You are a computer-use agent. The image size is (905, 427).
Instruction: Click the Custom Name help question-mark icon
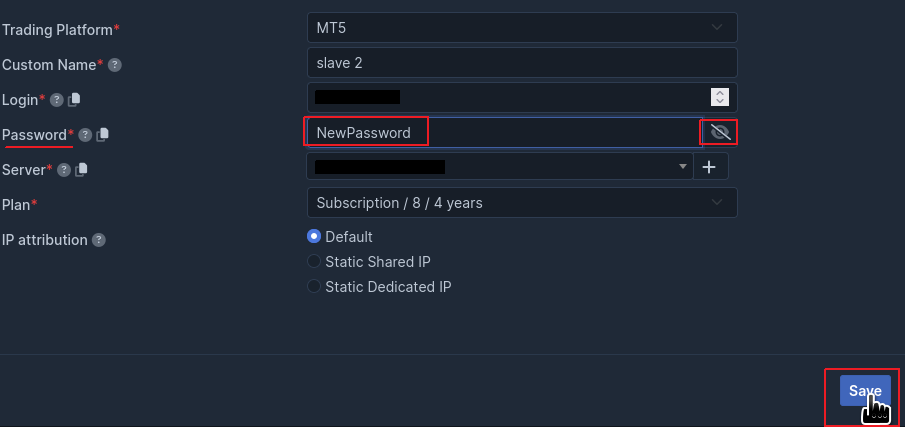pyautogui.click(x=115, y=65)
